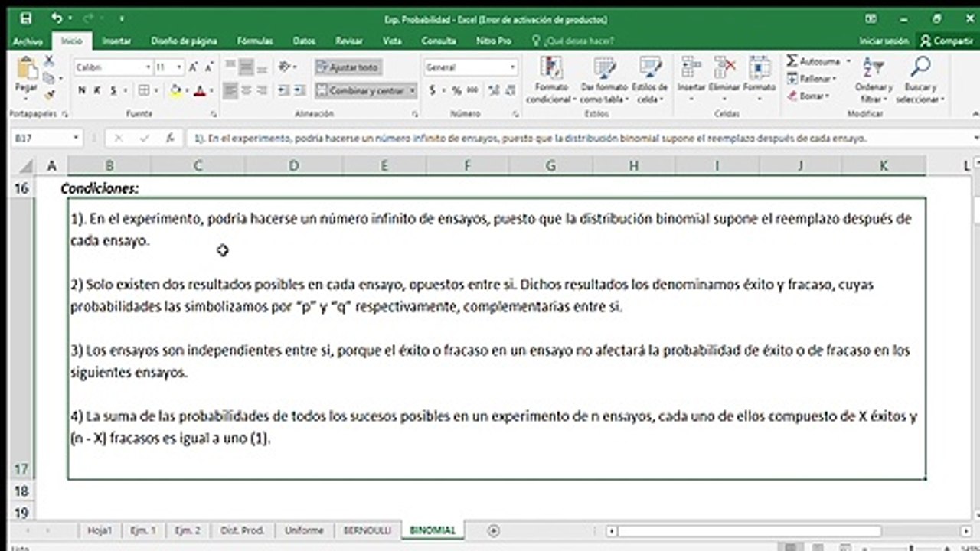Click the formula bar text
980x551 pixels.
pyautogui.click(x=530, y=139)
